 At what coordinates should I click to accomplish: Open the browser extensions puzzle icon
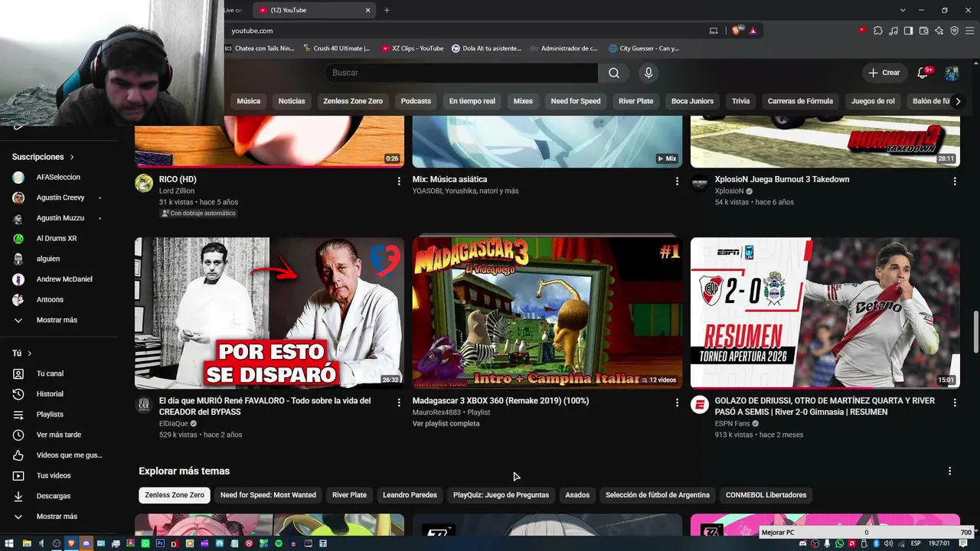878,31
